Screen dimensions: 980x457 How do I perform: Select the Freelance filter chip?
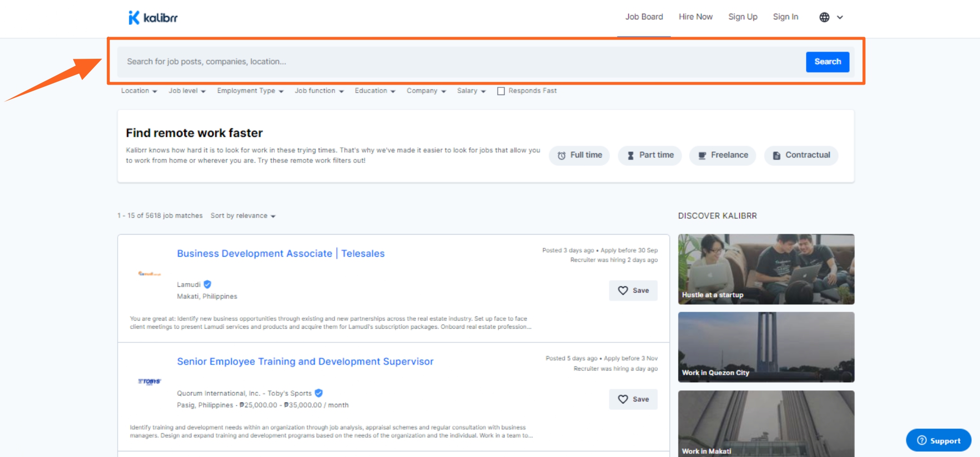723,155
